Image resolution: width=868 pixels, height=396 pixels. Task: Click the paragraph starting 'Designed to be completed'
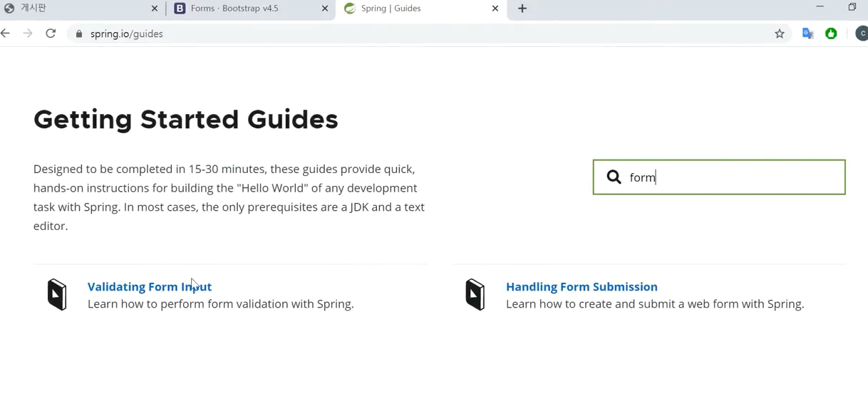tap(229, 197)
